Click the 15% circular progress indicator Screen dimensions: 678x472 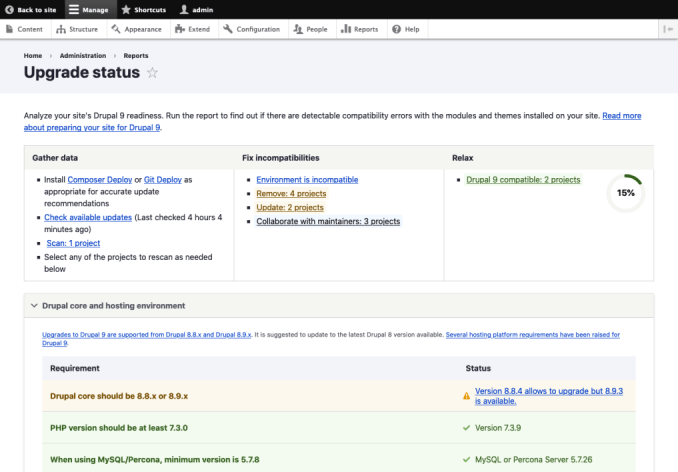pos(625,192)
